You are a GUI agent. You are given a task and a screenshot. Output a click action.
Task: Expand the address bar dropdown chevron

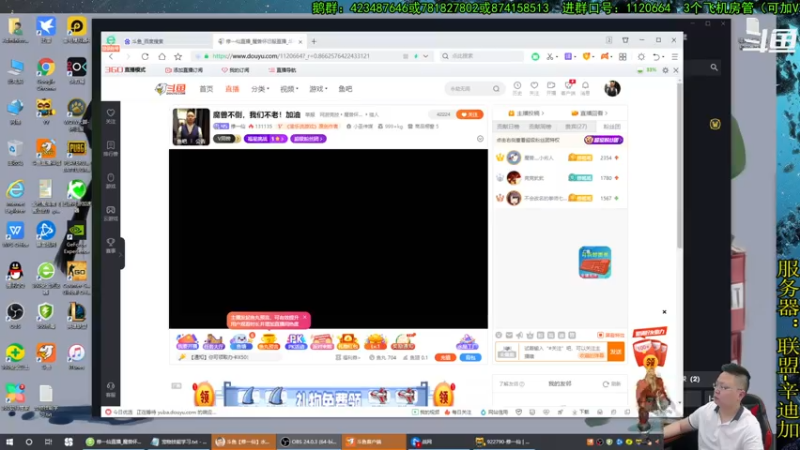pos(426,56)
